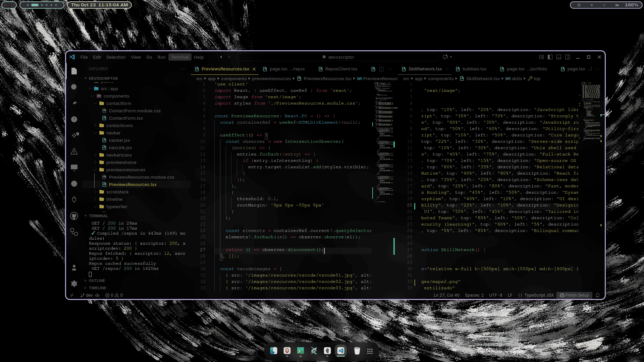
Task: Click the Synchronize Changes cloud icon
Action: click(97, 295)
